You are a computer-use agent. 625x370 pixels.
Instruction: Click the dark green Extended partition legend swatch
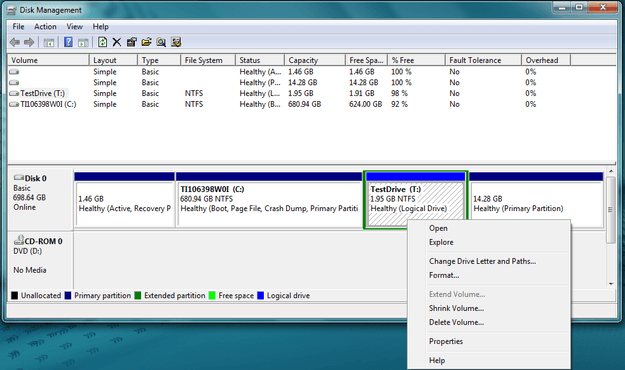138,295
